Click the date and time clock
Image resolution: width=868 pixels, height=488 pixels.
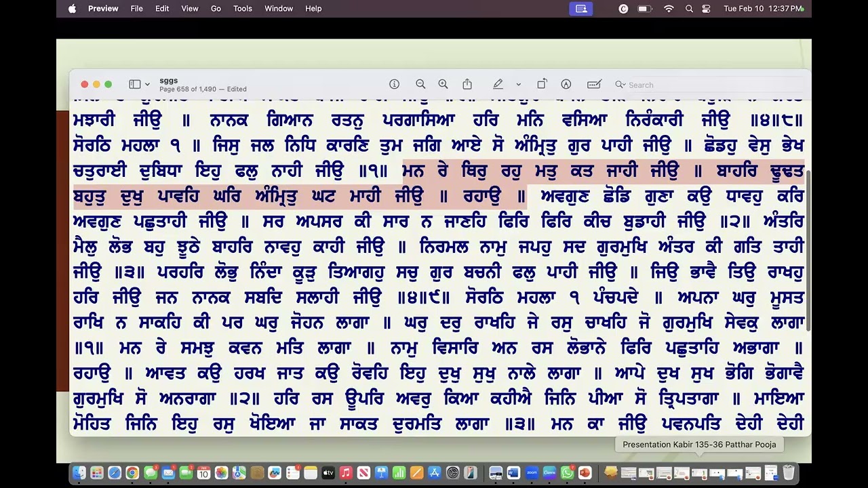pyautogui.click(x=763, y=8)
